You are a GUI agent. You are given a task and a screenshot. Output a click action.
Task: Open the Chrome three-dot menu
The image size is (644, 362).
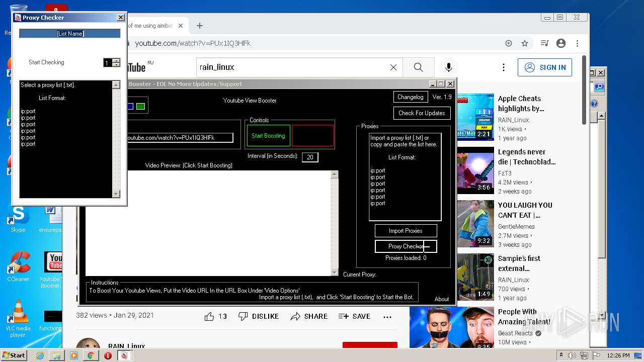coord(578,43)
